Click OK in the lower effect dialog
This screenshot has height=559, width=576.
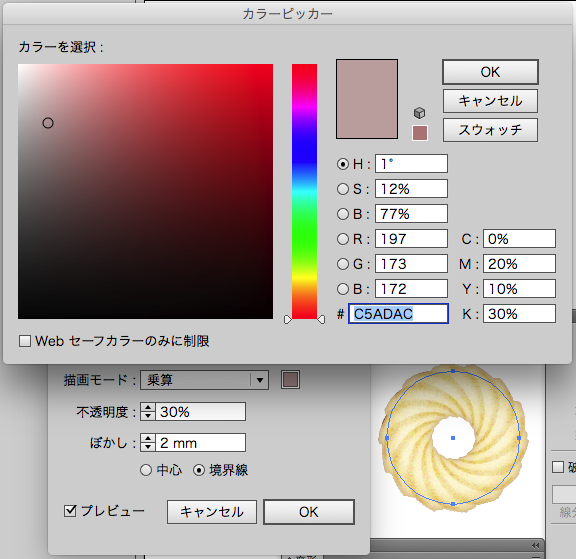tap(309, 512)
